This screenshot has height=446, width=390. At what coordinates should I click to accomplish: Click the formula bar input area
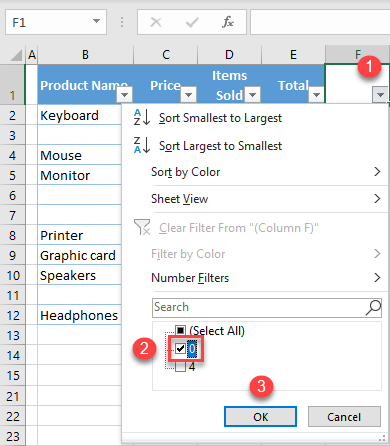[320, 22]
